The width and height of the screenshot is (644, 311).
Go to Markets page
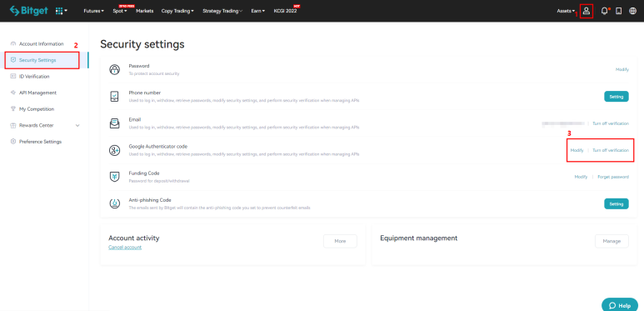click(145, 11)
